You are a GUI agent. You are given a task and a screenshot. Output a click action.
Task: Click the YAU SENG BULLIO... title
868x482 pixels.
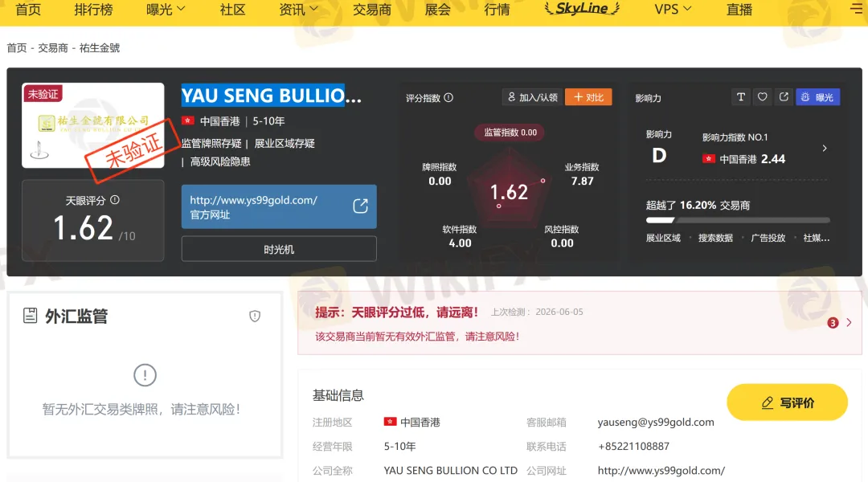272,95
